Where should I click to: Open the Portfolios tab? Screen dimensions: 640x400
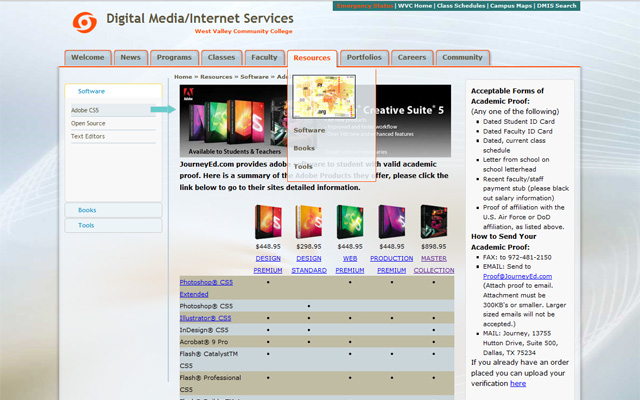coord(364,58)
